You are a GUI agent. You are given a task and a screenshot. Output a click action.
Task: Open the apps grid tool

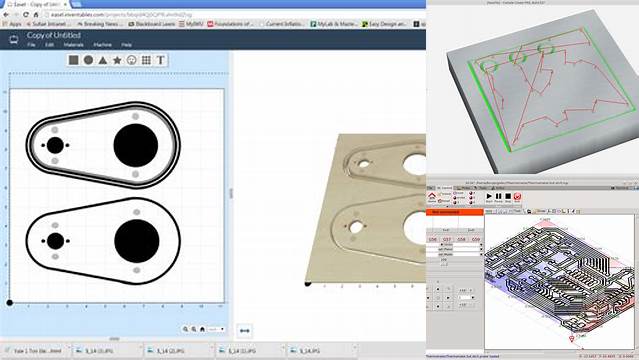tap(146, 60)
